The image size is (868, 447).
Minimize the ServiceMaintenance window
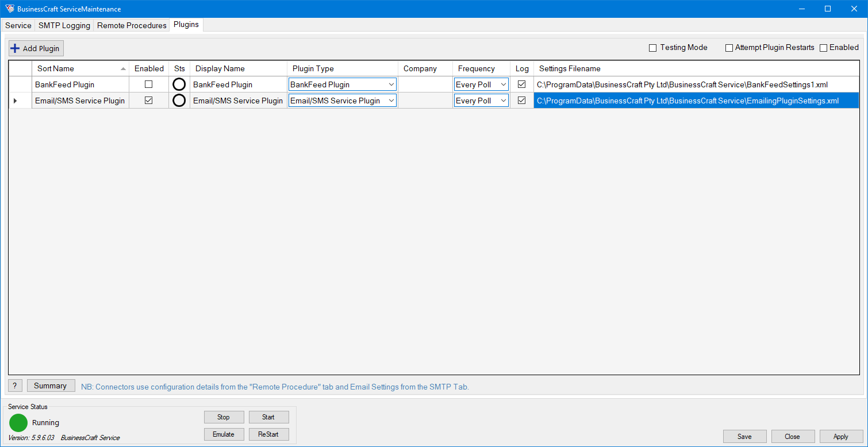[x=801, y=9]
